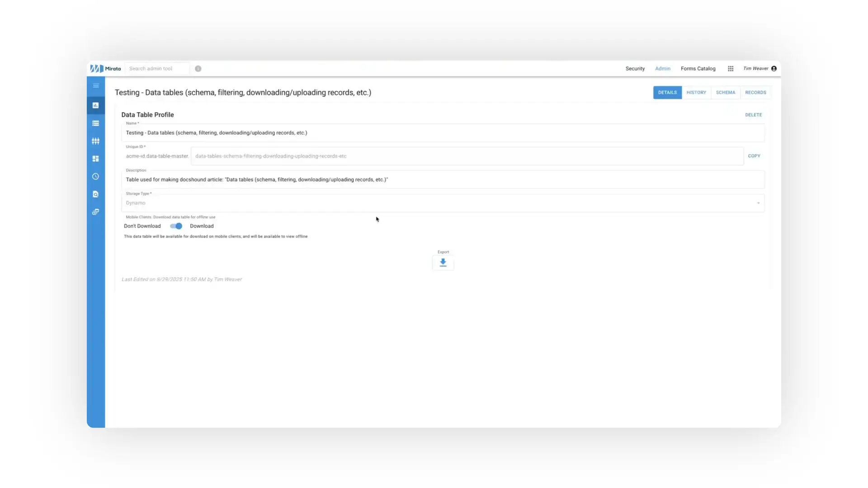868x488 pixels.
Task: Open the layered copies sidebar icon
Action: point(95,211)
